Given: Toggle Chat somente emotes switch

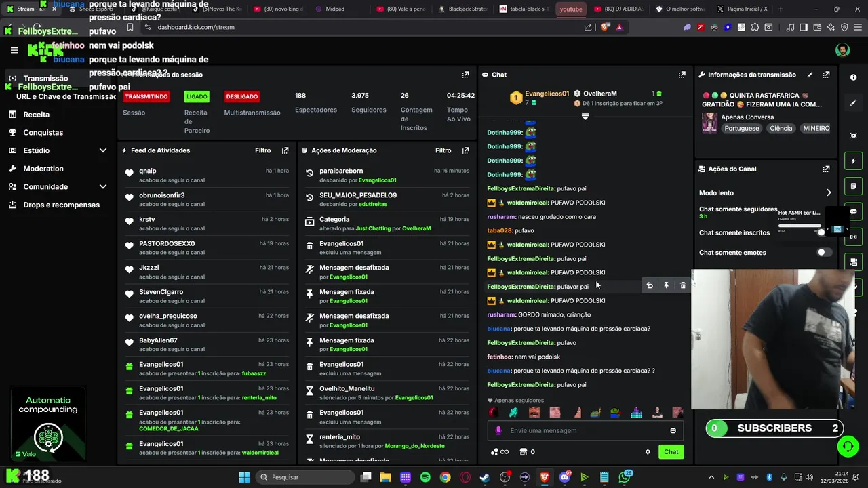Looking at the screenshot, I should click(823, 252).
